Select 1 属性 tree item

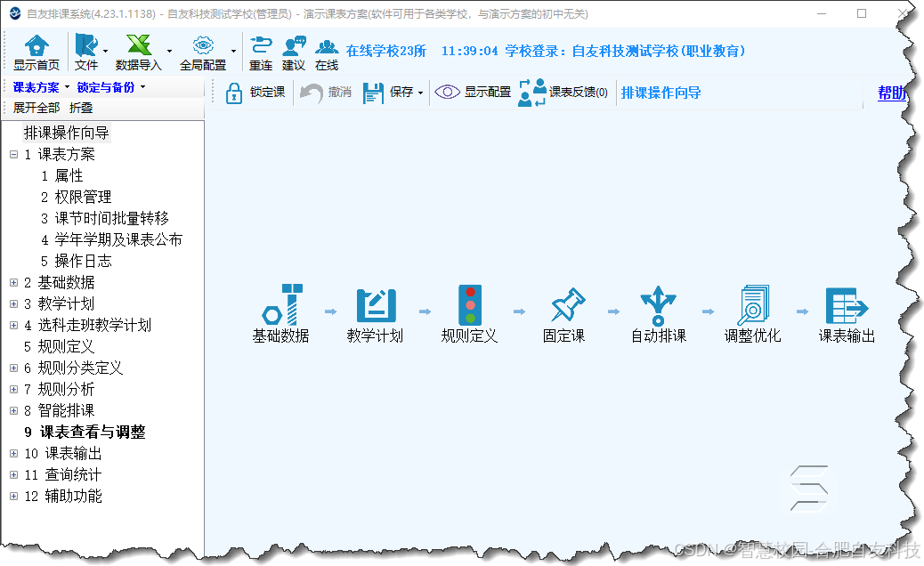62,175
